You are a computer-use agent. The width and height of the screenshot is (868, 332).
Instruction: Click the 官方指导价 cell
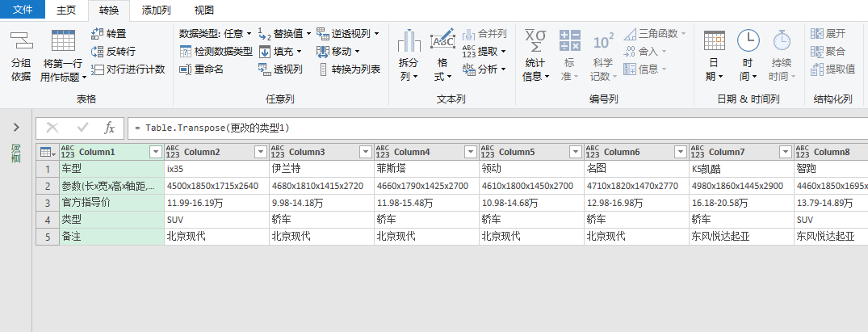(111, 203)
